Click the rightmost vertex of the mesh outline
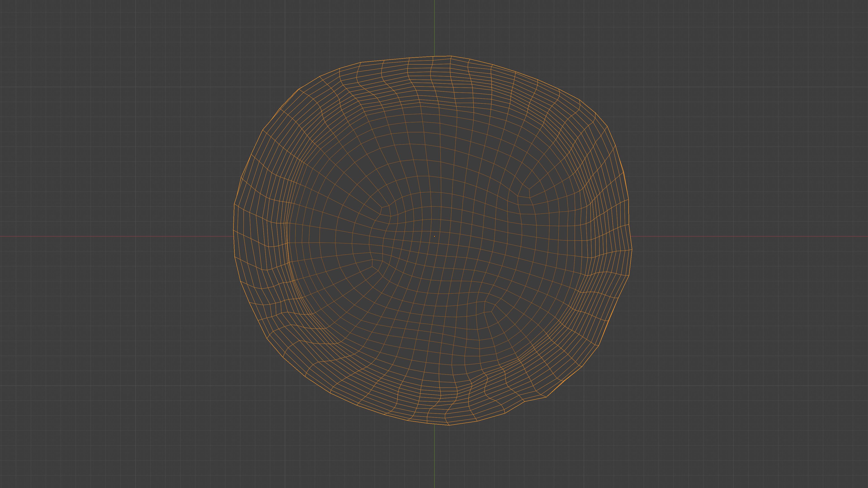 (x=632, y=250)
